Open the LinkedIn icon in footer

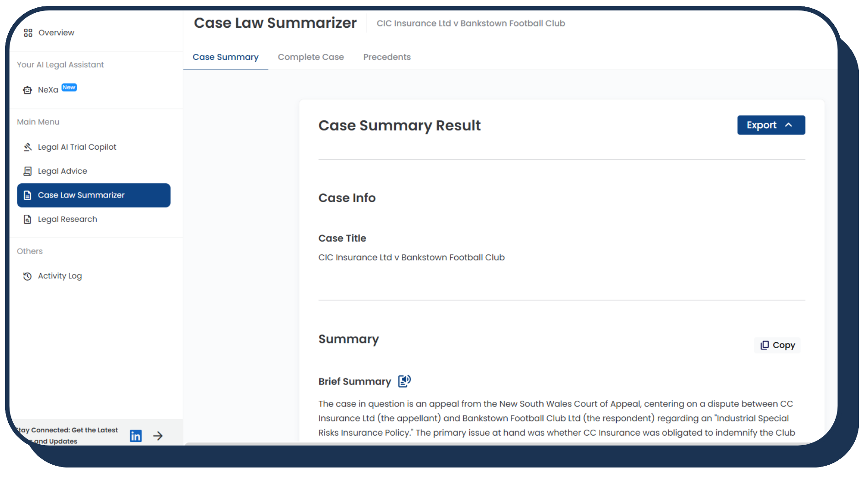135,436
